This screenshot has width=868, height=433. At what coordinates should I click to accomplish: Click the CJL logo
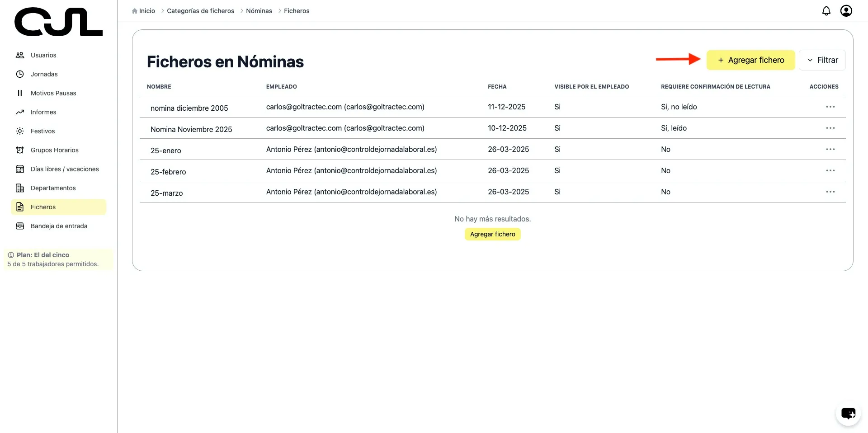point(58,22)
